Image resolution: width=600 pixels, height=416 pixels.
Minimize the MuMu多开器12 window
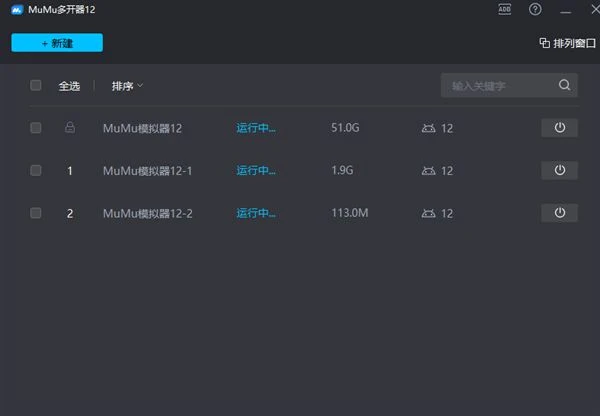pos(565,9)
